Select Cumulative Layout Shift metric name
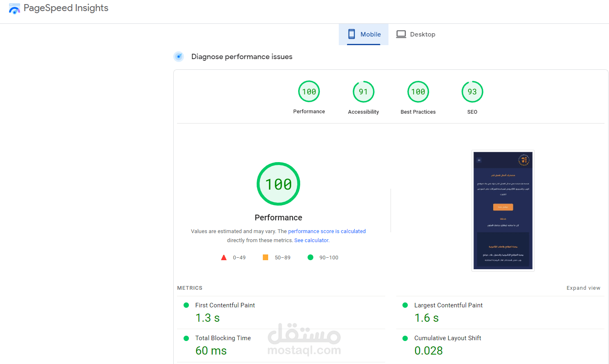The image size is (609, 364). click(x=448, y=338)
